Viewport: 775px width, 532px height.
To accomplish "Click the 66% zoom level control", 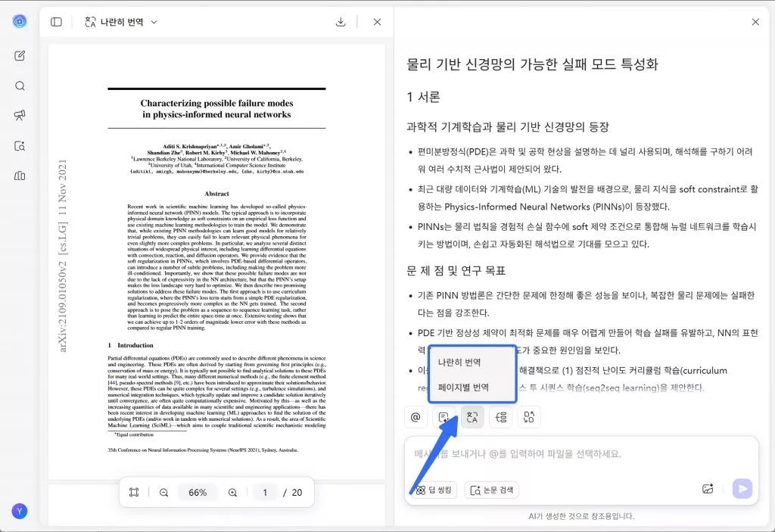I will point(198,491).
